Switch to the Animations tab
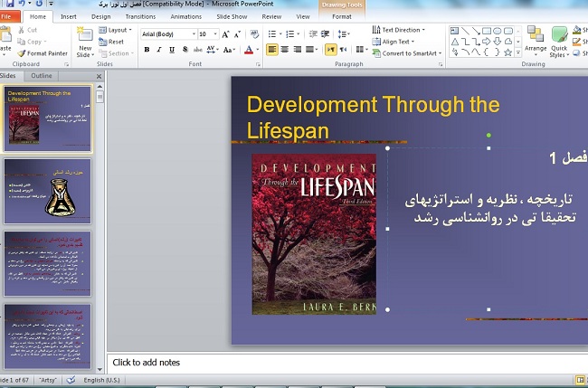The width and height of the screenshot is (588, 388). [185, 17]
